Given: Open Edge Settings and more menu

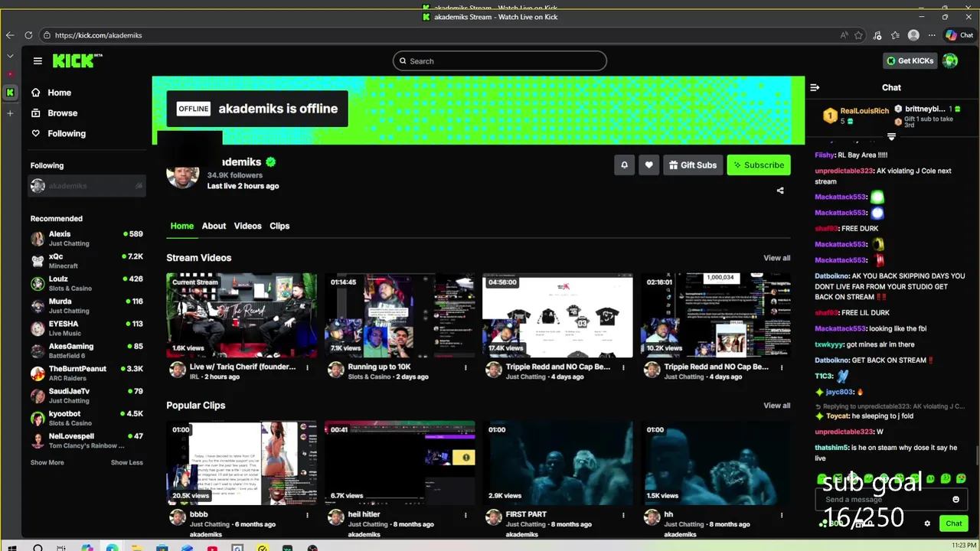Looking at the screenshot, I should (932, 35).
